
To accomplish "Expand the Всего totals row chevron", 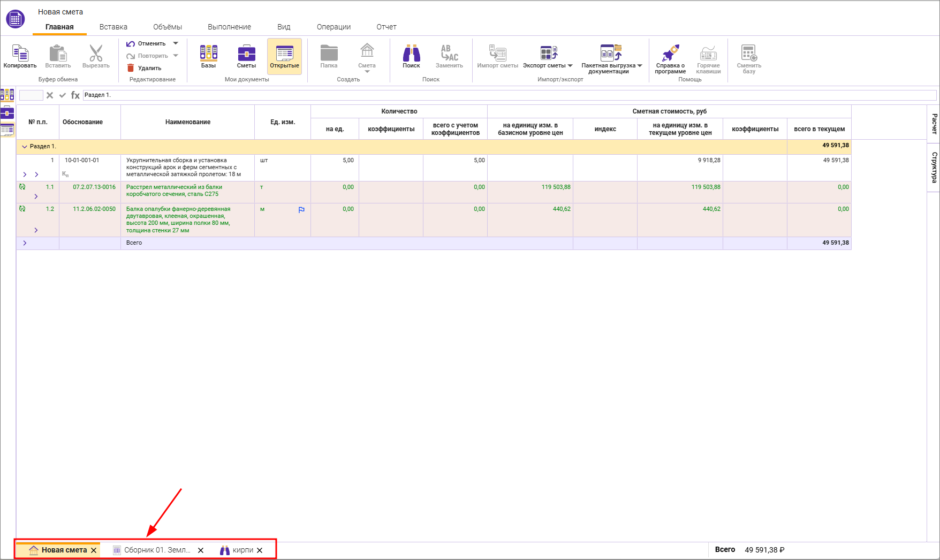I will point(25,243).
